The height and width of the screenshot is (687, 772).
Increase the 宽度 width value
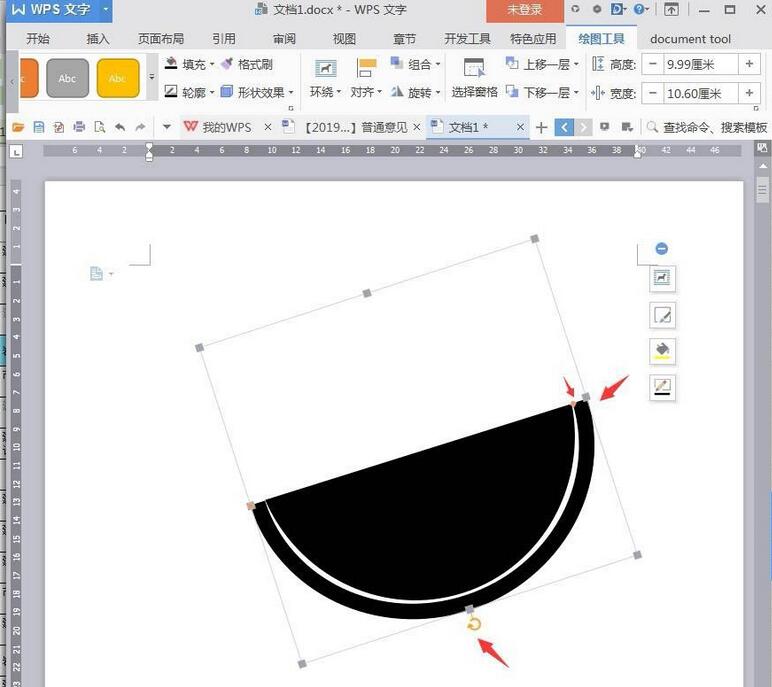pyautogui.click(x=749, y=93)
